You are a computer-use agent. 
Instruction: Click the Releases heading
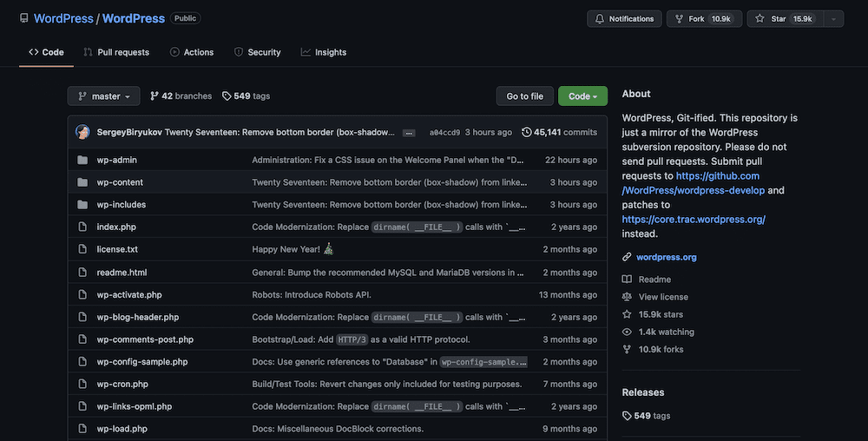coord(642,392)
